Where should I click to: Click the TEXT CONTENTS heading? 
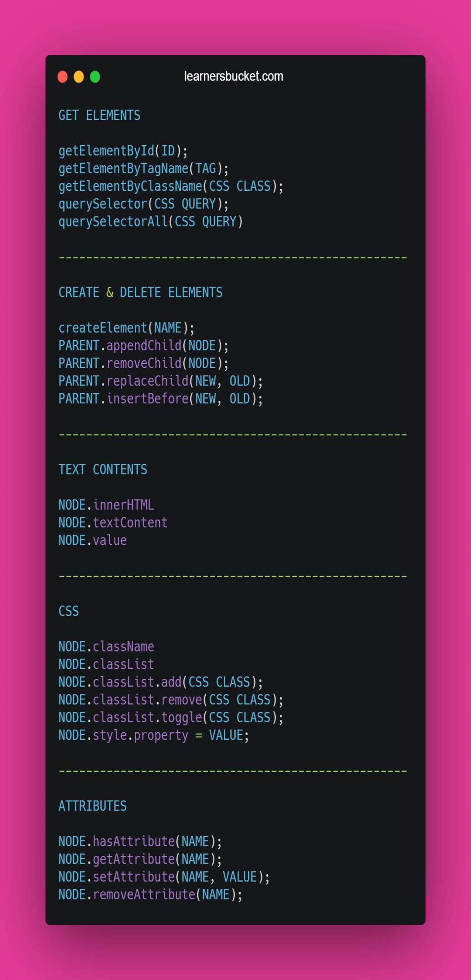(103, 470)
